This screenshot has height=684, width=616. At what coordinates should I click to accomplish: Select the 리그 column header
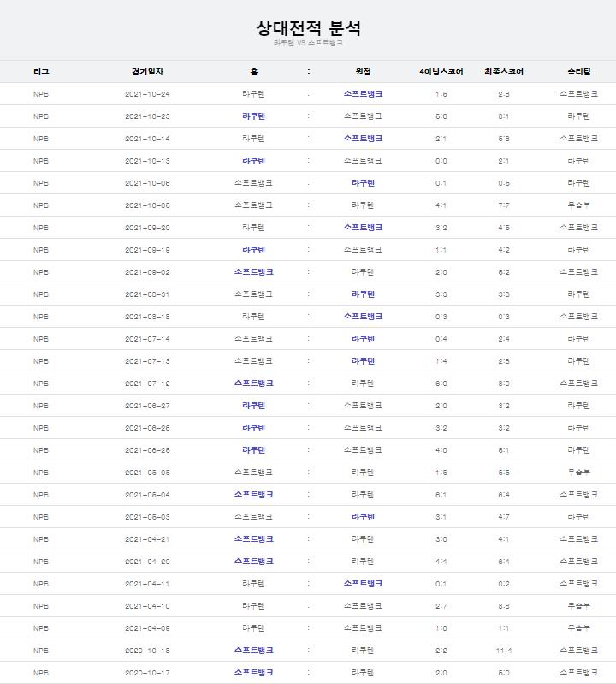[41, 72]
